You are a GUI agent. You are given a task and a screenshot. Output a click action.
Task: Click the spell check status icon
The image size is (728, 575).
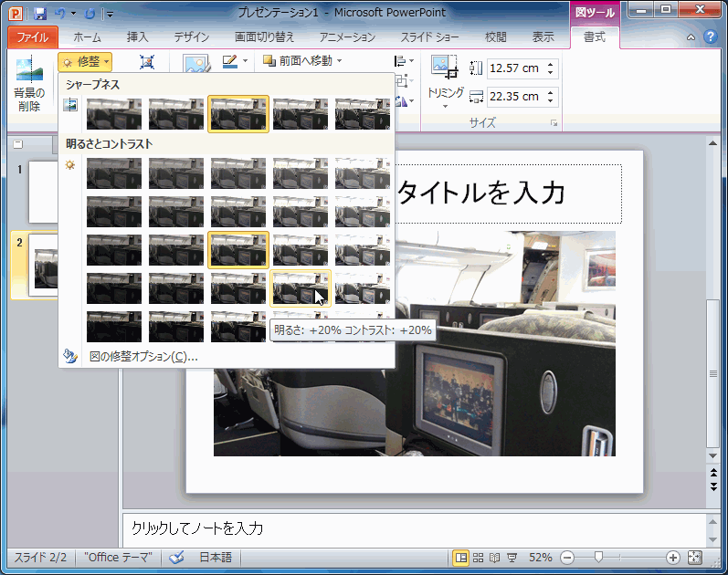(176, 558)
